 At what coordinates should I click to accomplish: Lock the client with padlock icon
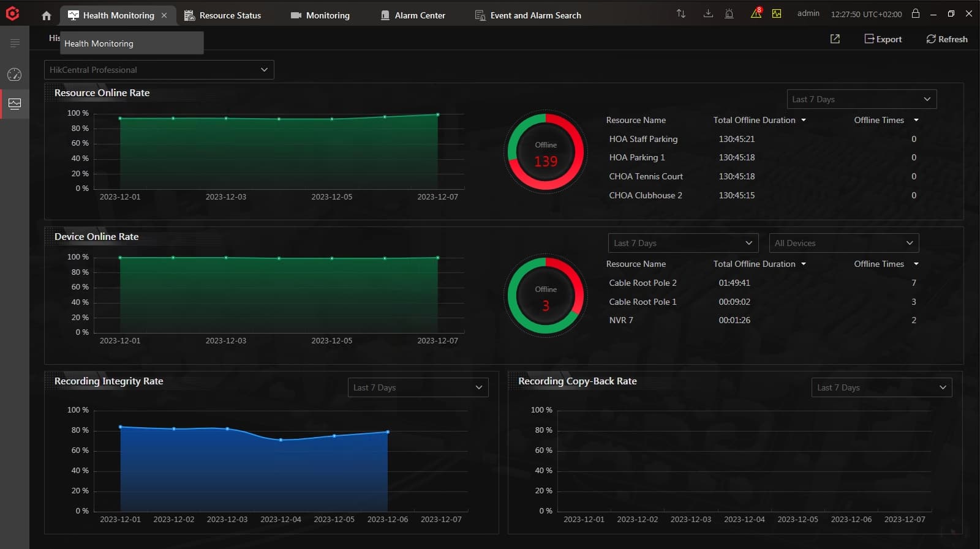point(916,13)
